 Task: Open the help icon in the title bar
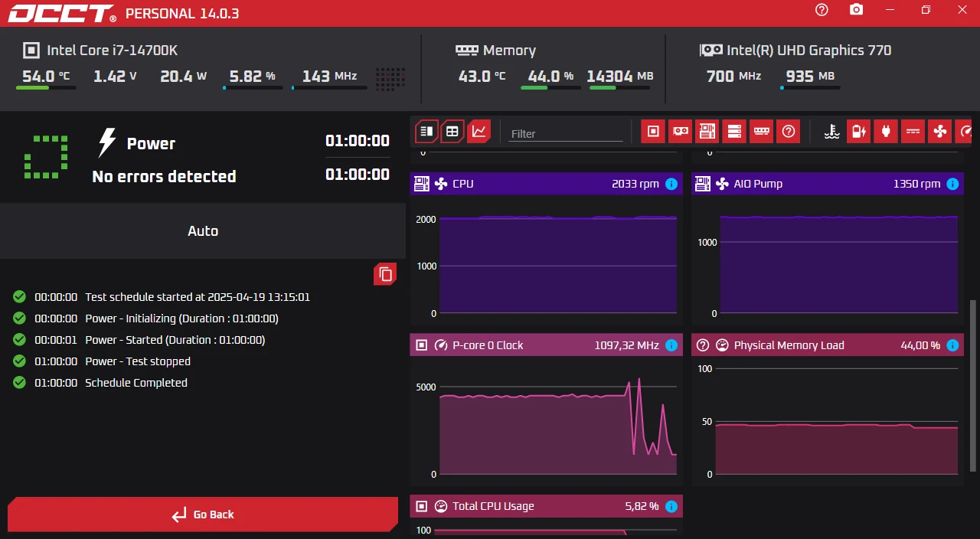click(x=822, y=10)
